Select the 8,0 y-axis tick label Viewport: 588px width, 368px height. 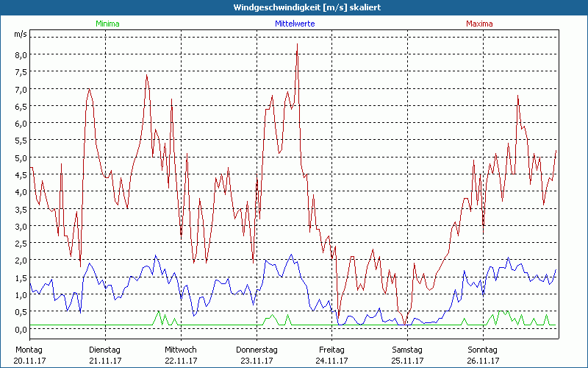[x=20, y=55]
